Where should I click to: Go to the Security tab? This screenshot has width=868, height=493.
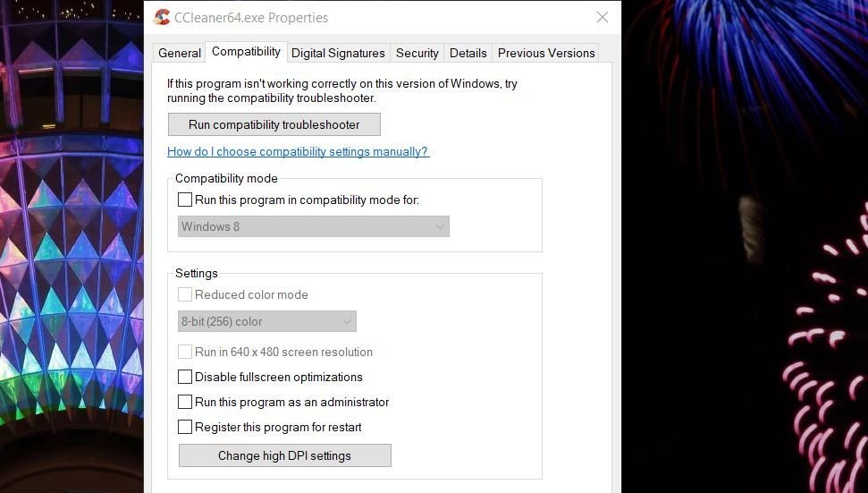click(x=417, y=53)
